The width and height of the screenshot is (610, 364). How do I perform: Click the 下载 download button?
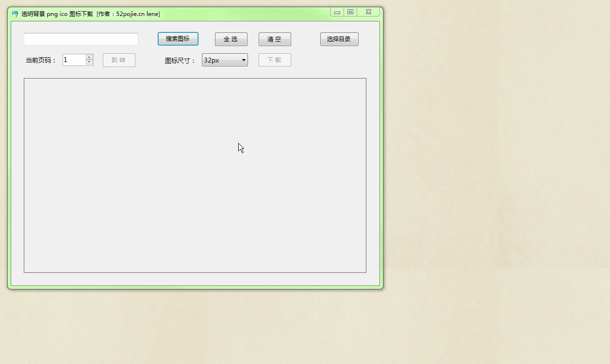pyautogui.click(x=275, y=60)
